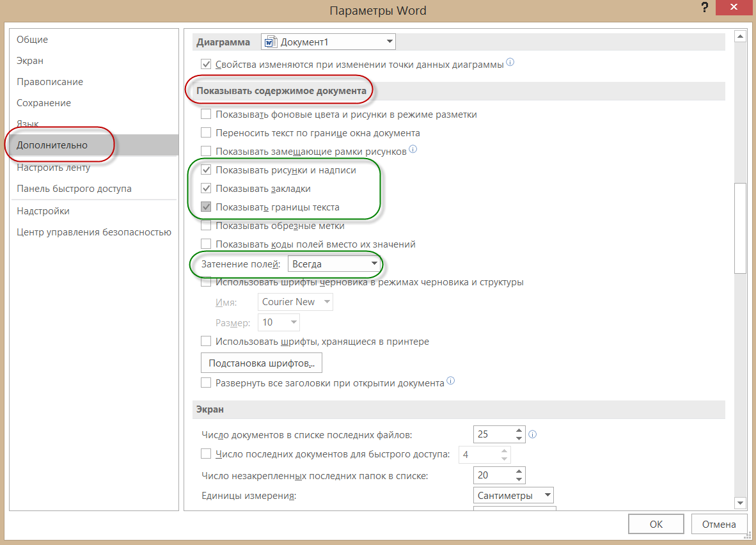
Task: Select the Общие category
Action: click(x=94, y=40)
